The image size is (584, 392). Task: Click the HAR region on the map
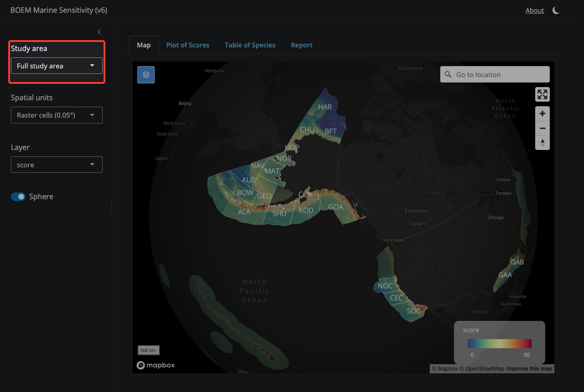tap(325, 107)
